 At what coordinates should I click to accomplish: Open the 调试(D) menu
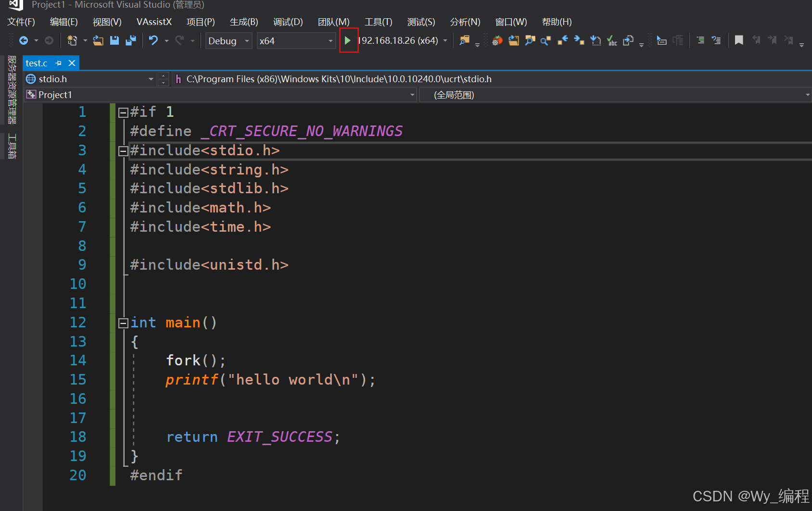pos(288,22)
